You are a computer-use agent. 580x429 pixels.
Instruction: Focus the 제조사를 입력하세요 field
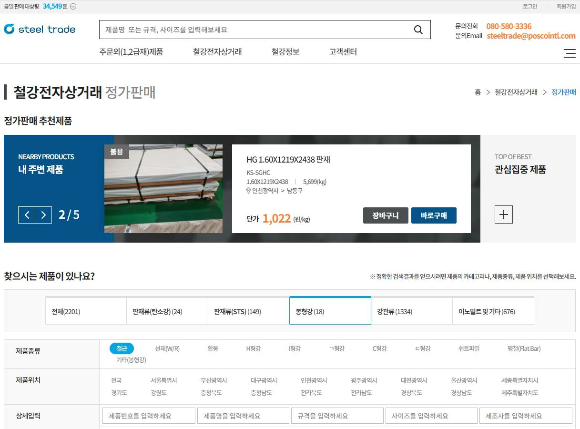[x=526, y=416]
